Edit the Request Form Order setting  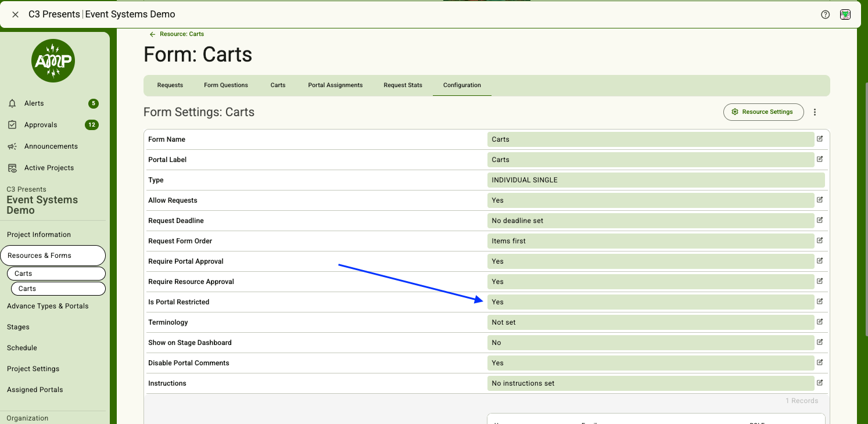(820, 240)
